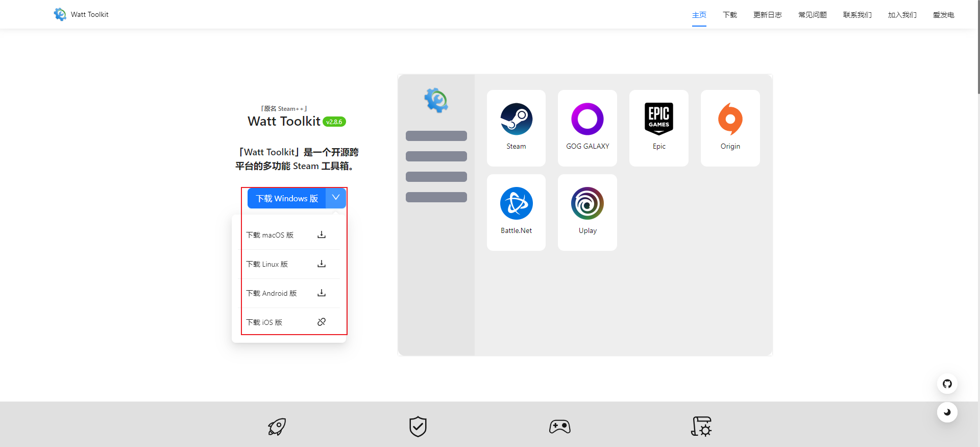Expand the download platform dropdown arrow
Screen dimensions: 980x447
pyautogui.click(x=336, y=198)
